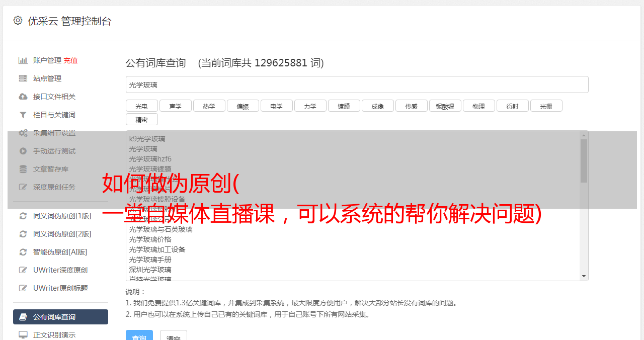Click the 热学 tag button
Screen dimensions: 644x340
(209, 106)
